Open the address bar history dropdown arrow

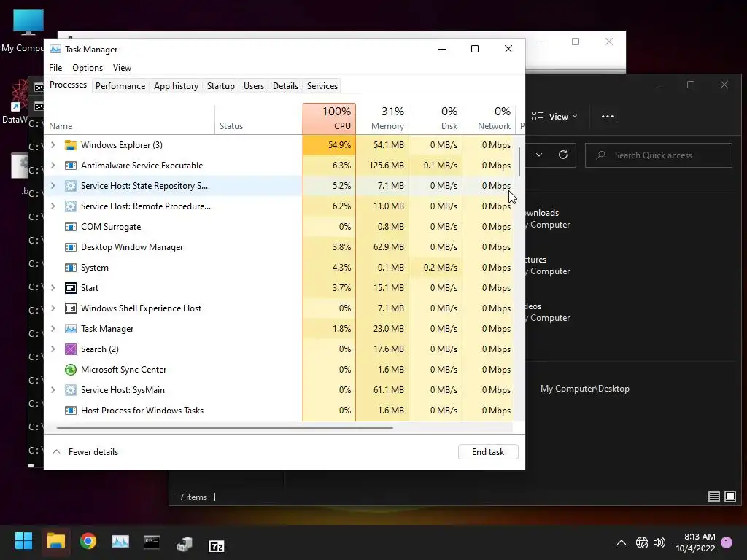539,155
